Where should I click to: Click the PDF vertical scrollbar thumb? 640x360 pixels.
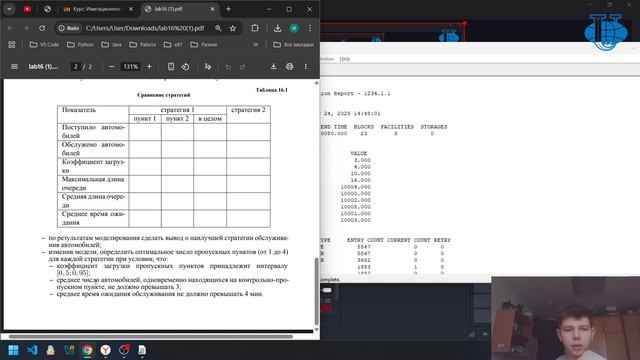click(316, 291)
